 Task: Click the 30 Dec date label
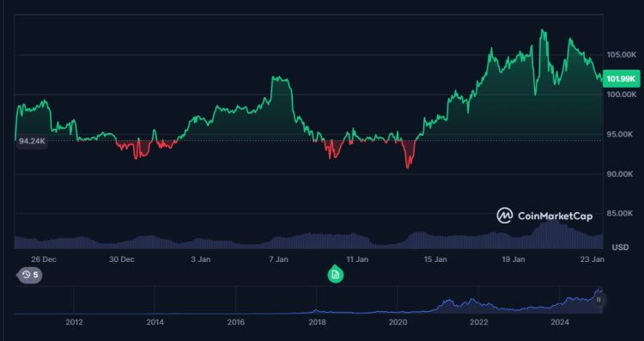pyautogui.click(x=123, y=259)
